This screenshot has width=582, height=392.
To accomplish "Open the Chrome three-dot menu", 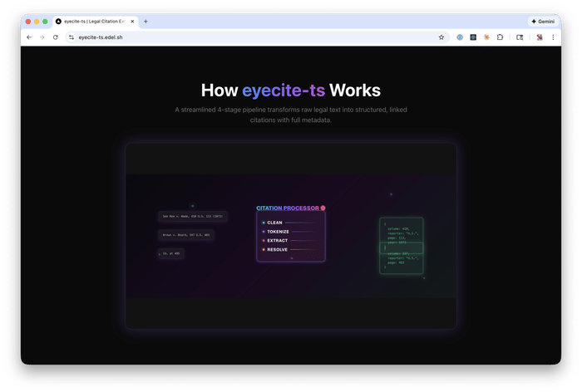I will (553, 37).
